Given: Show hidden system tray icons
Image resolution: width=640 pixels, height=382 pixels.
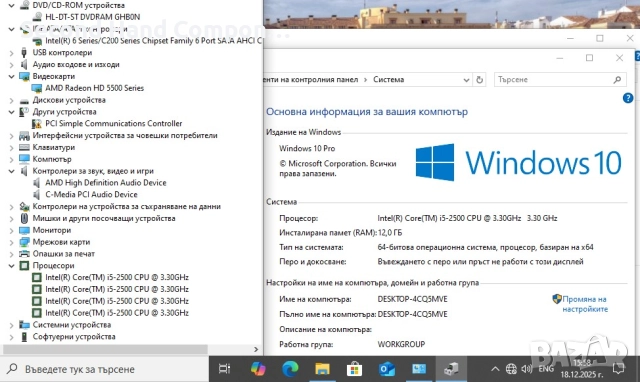Looking at the screenshot, I should coord(495,369).
